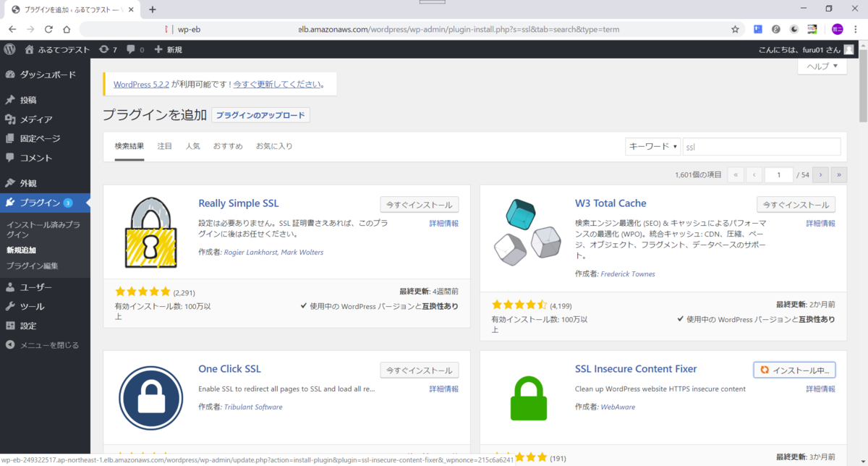View 詳細情報 for SSL Insecure Content Fixer
Viewport: 868px width, 466px height.
[820, 389]
